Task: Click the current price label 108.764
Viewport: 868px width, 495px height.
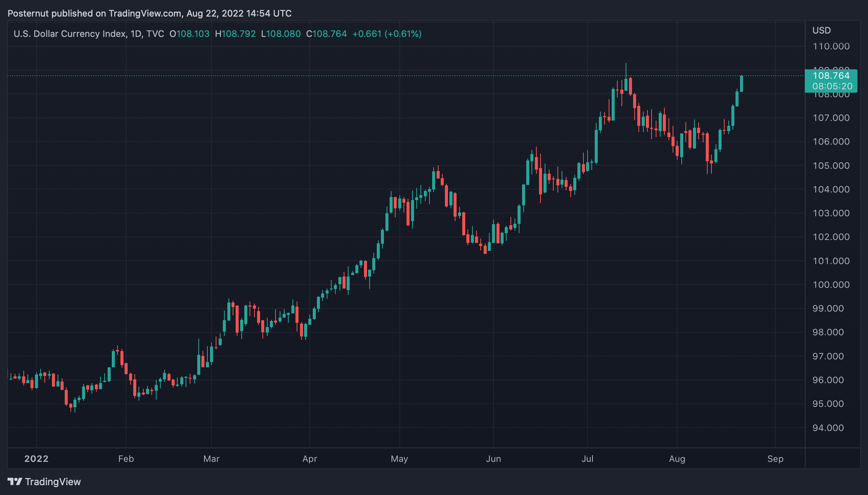Action: (831, 76)
